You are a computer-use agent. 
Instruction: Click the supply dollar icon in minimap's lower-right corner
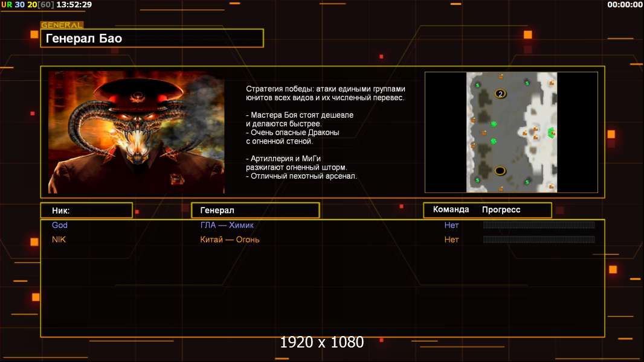527,182
